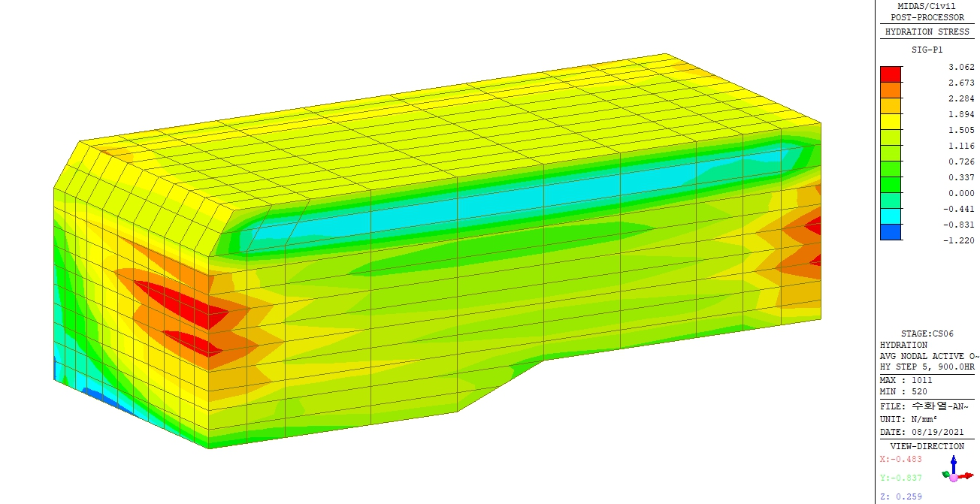Click the MIDAS/Civil title text
The height and width of the screenshot is (504, 980).
click(x=927, y=6)
